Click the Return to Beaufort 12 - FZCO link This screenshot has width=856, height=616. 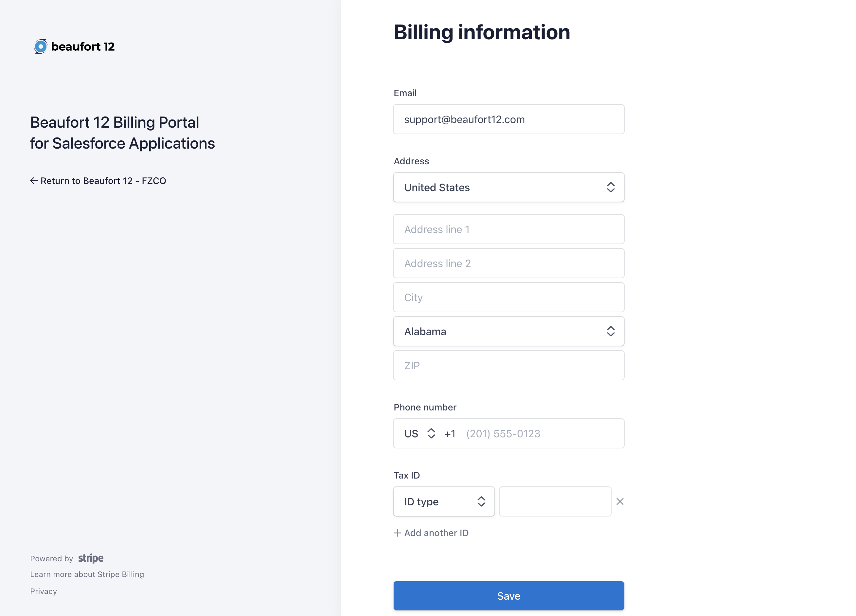(98, 181)
